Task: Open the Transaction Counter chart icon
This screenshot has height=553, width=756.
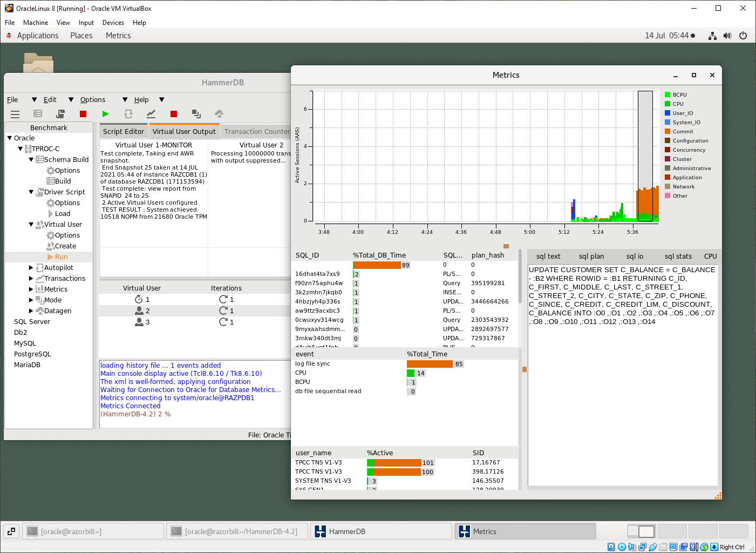Action: coord(151,114)
